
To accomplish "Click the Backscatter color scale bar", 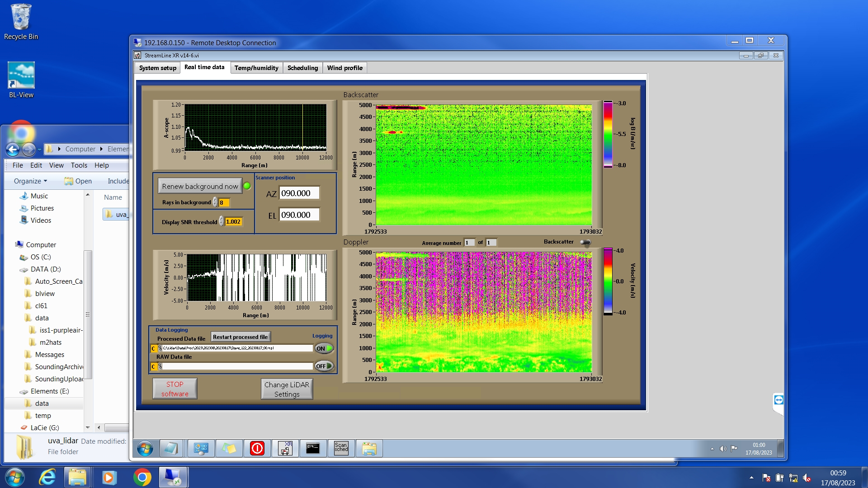I will [x=608, y=134].
